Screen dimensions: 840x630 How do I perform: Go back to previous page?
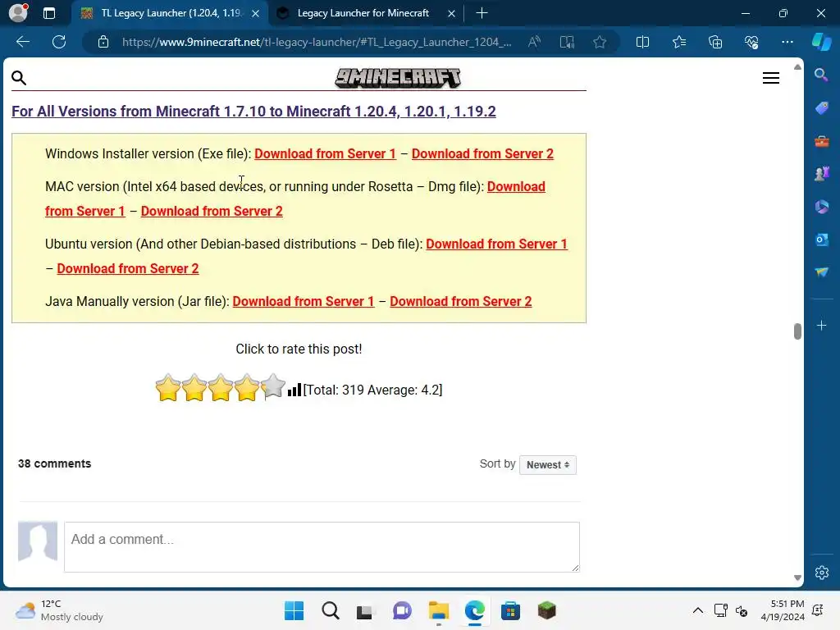point(22,42)
